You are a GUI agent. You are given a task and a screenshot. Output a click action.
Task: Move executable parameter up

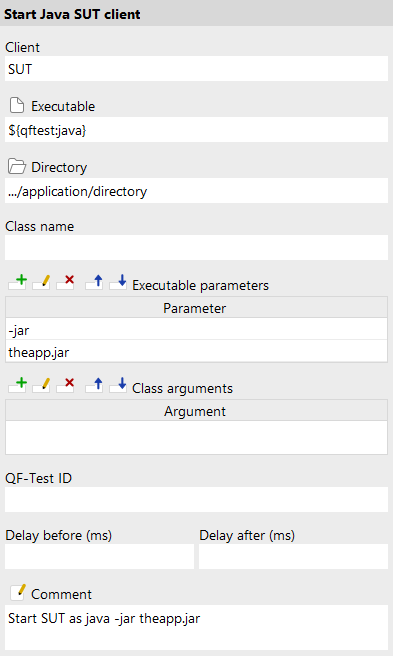click(x=94, y=282)
